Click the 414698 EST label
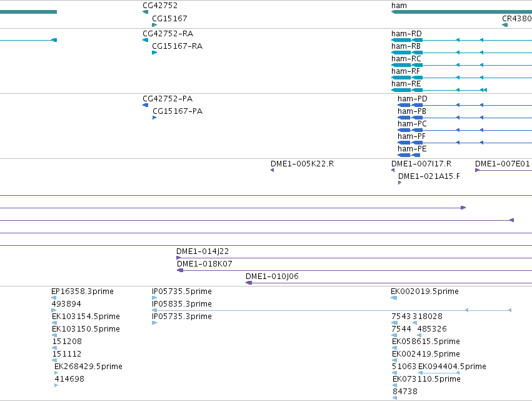Viewport: 532px width, 401px height. (x=69, y=379)
